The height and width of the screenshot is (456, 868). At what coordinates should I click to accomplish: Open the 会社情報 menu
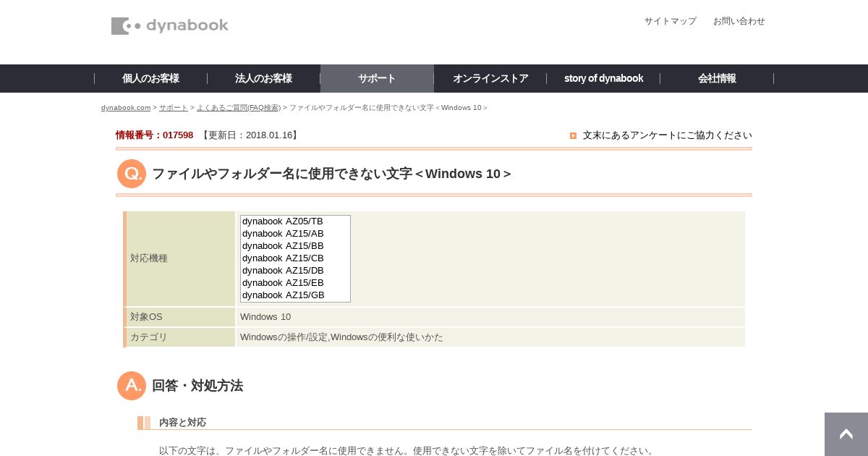(717, 78)
